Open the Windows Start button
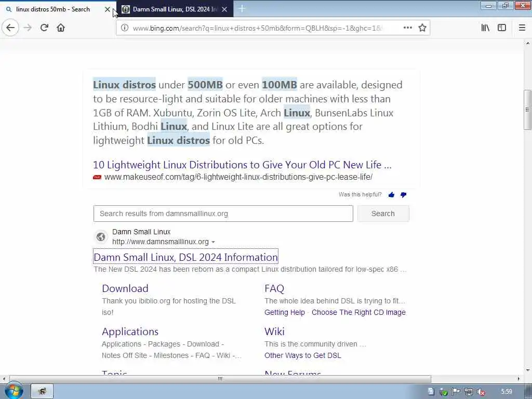 click(14, 391)
